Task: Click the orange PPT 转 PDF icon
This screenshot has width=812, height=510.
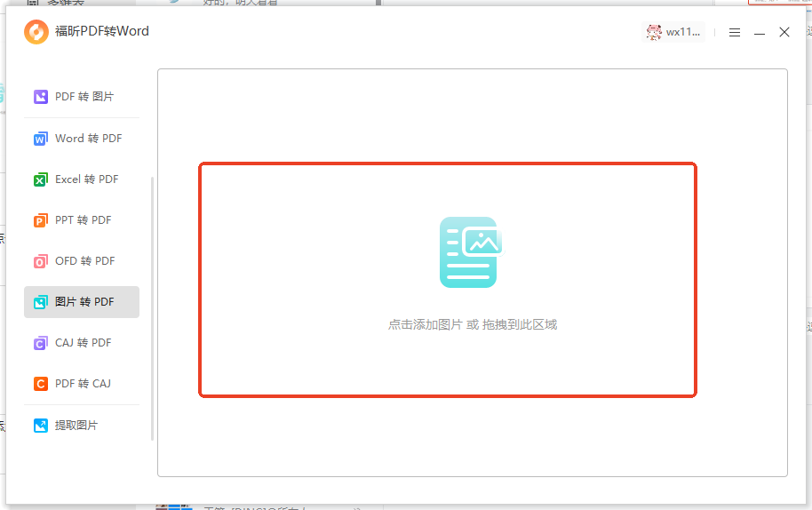Action: click(40, 221)
